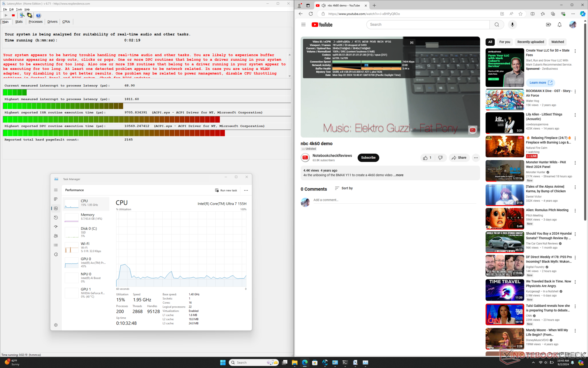This screenshot has width=588, height=368.
Task: Open Sort by comments dropdown
Action: [344, 188]
